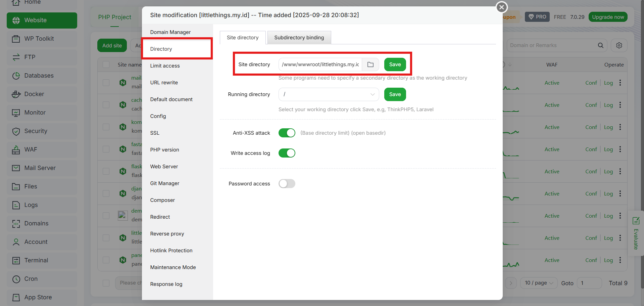Image resolution: width=644 pixels, height=306 pixels.
Task: Click the Databases icon in the sidebar
Action: [16, 76]
